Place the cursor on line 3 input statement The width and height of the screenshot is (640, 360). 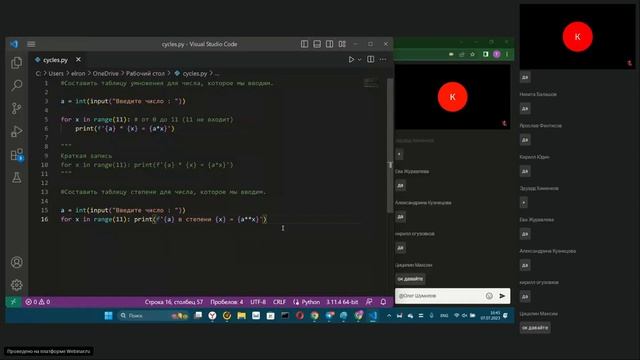123,101
